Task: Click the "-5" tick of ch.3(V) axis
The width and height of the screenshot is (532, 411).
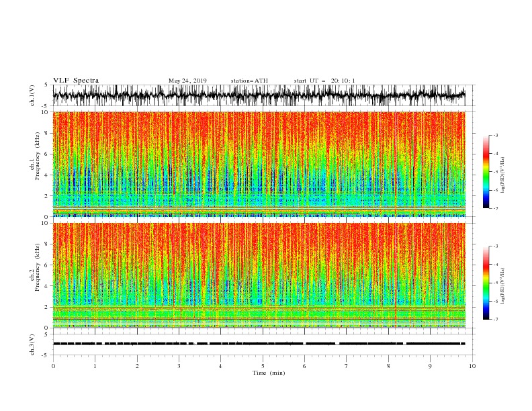Action: (46, 355)
